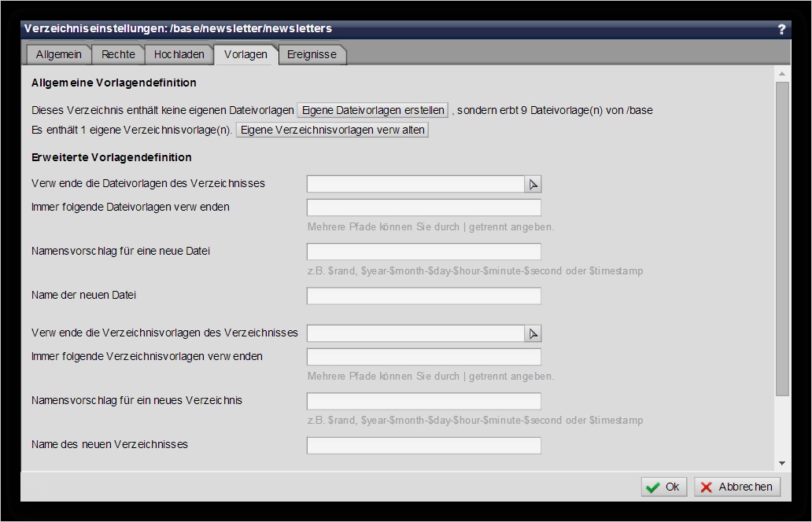Select the Vorlagen tab
Viewport: 812px width, 522px height.
point(245,54)
